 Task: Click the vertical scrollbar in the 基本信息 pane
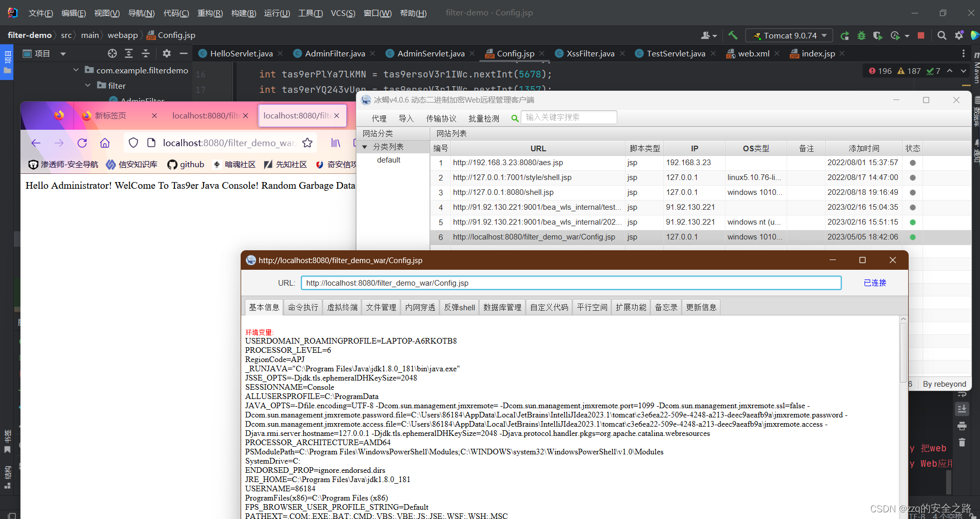(904, 352)
